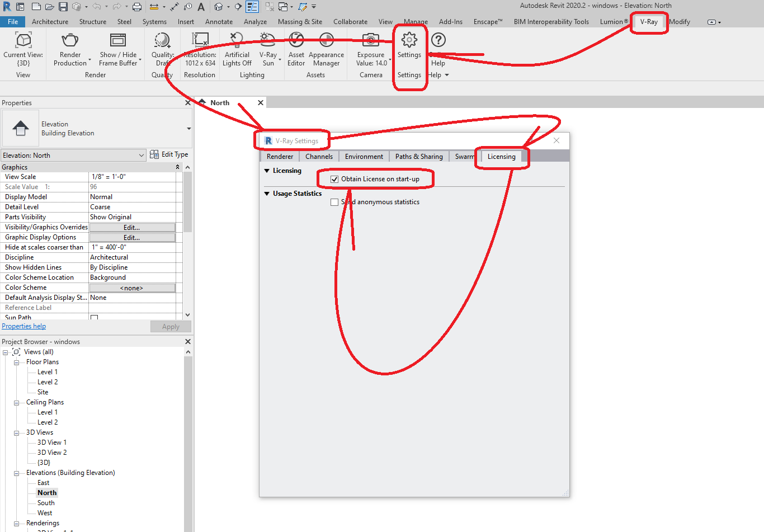Click the Undo arrow icon
Screen dimensions: 764x532
tap(97, 7)
